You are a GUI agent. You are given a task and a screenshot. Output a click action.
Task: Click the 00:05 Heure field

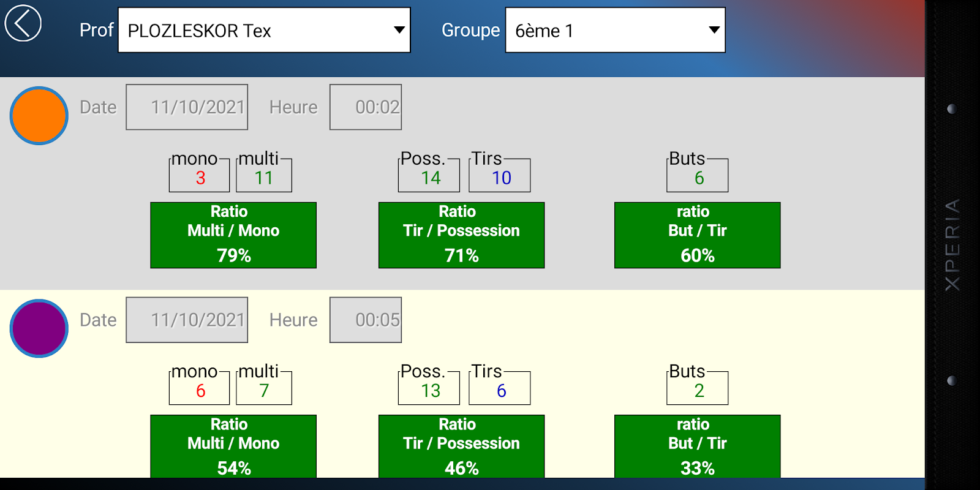tap(366, 320)
